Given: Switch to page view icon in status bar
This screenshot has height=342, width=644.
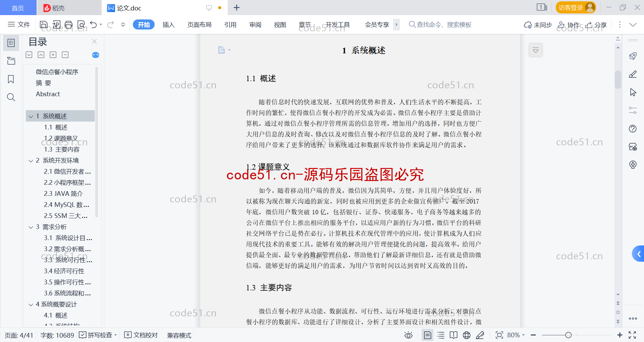Looking at the screenshot, I should tap(428, 335).
